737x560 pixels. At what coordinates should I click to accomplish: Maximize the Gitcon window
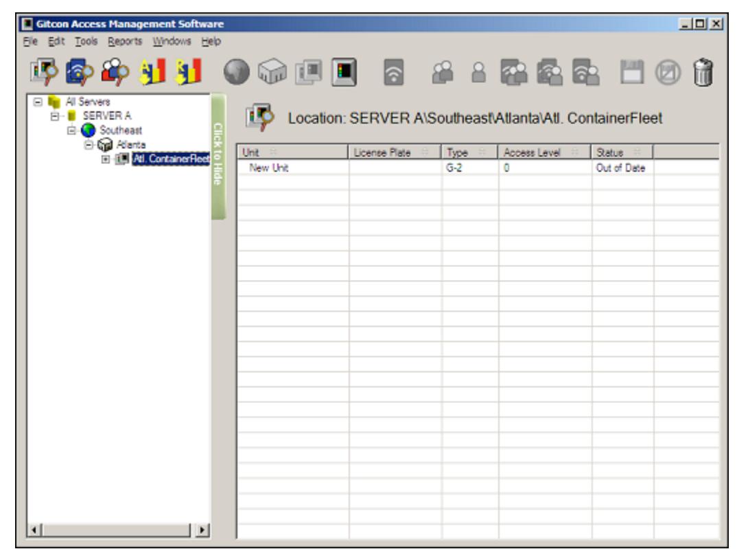click(701, 23)
